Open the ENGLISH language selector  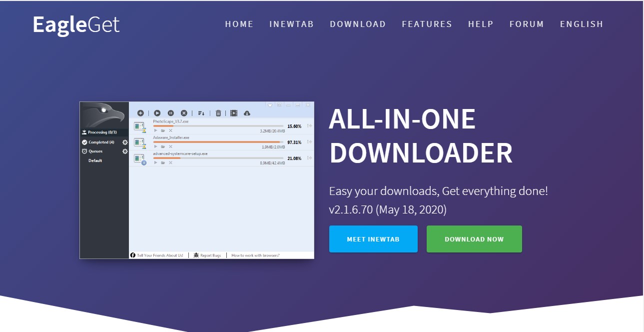(582, 24)
